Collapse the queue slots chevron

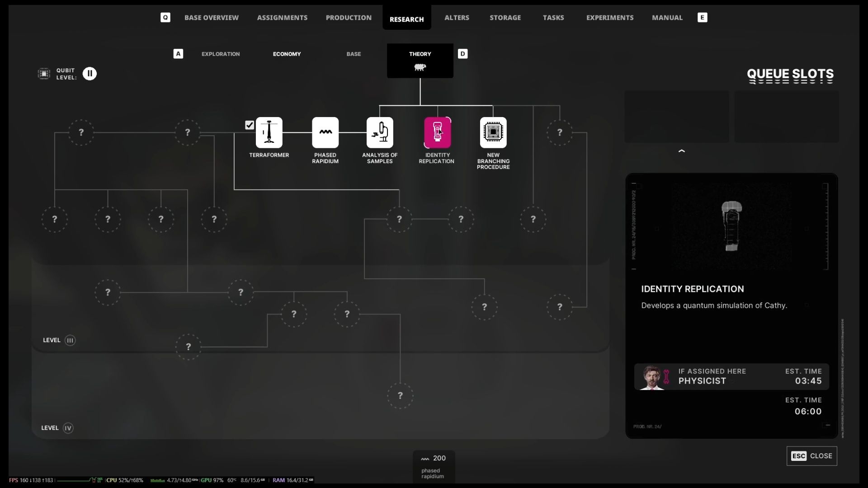click(682, 151)
